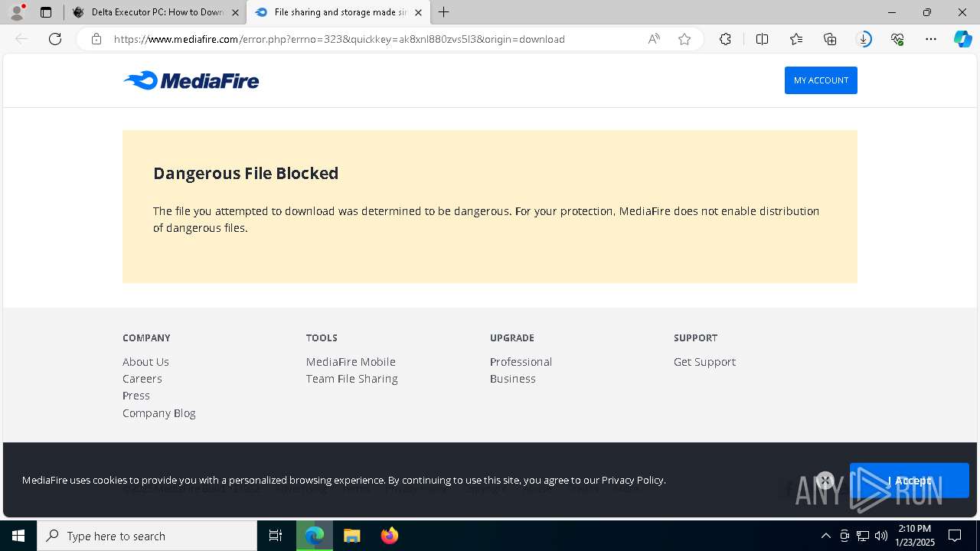Click the UPGRADE footer heading
Viewport: 980px width, 551px height.
[512, 337]
